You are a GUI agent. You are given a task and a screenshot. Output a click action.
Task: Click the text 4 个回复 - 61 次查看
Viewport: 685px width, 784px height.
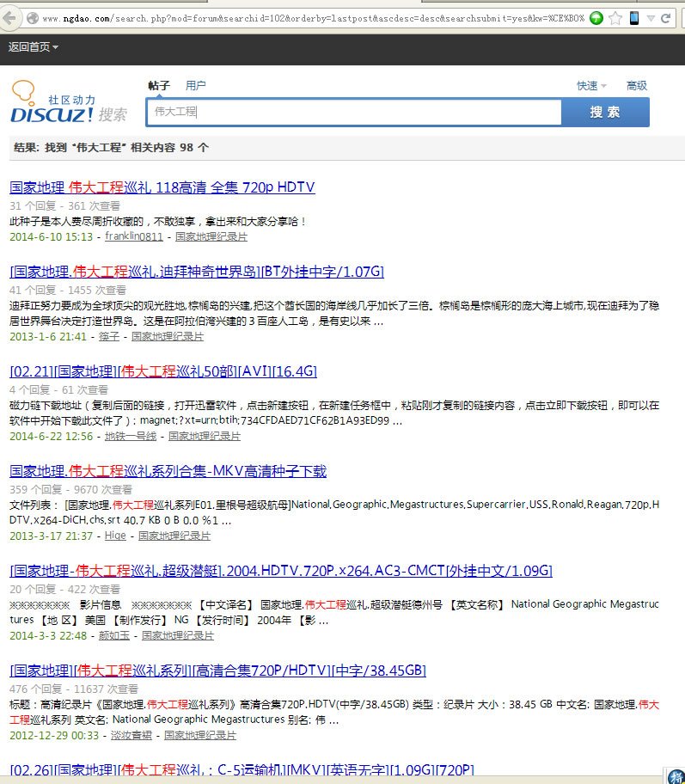[x=59, y=389]
